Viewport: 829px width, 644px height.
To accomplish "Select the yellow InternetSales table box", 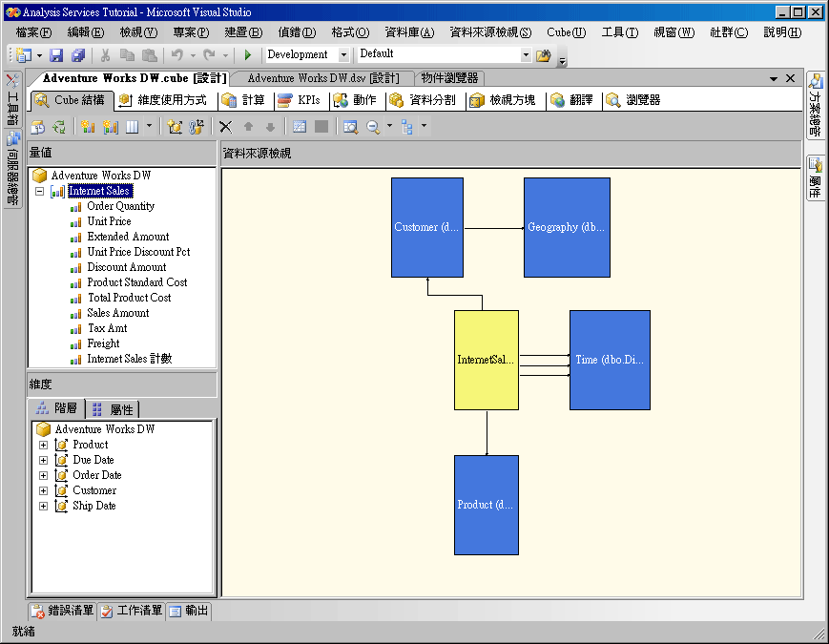I will 487,360.
